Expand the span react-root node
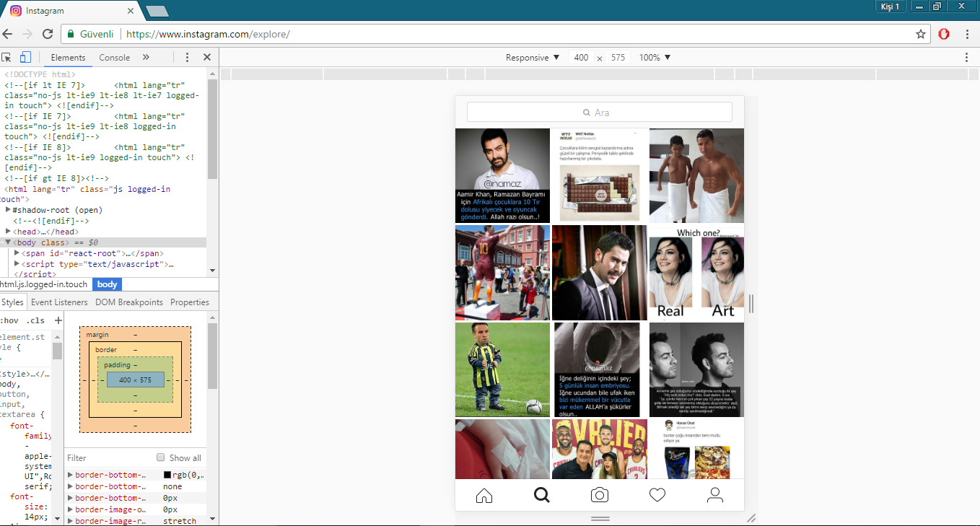The image size is (980, 526). click(x=17, y=253)
